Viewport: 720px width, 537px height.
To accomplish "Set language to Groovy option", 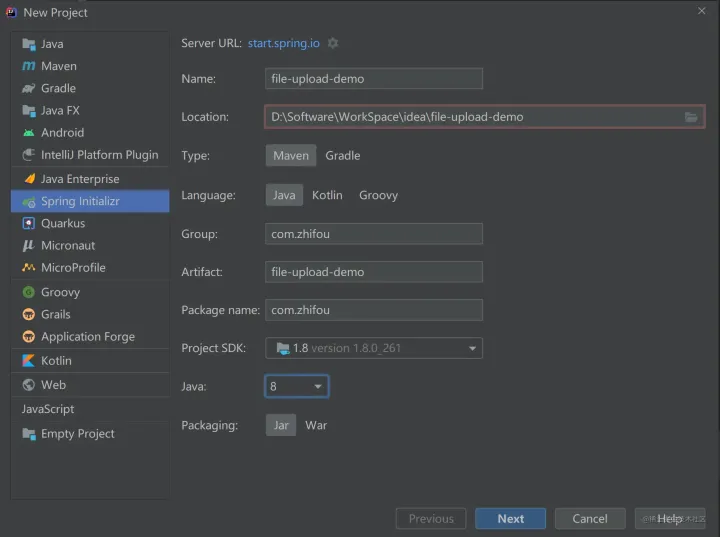I will point(378,195).
